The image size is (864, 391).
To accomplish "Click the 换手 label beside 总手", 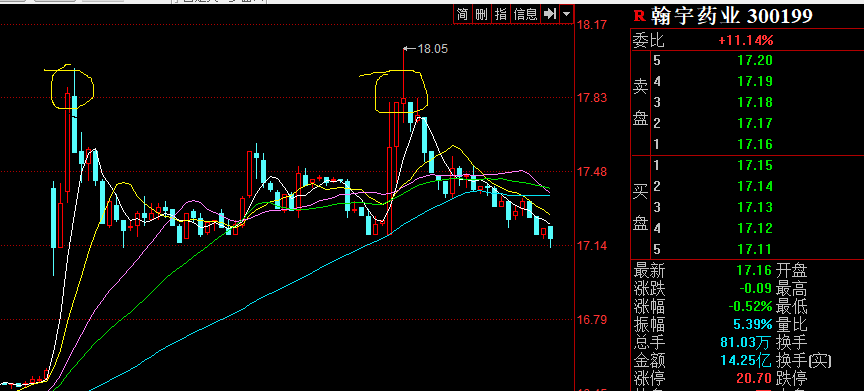I will pos(792,343).
